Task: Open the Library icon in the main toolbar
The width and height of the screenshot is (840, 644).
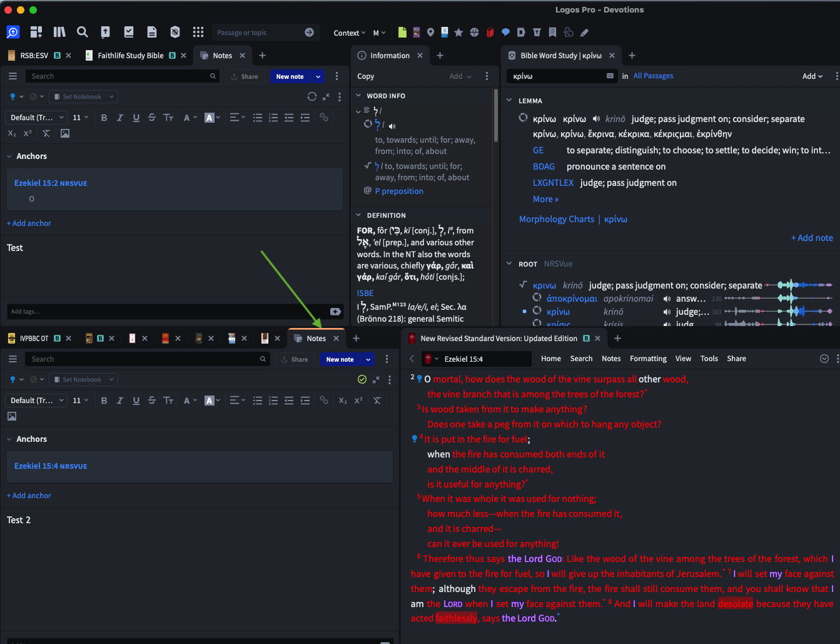Action: tap(59, 32)
